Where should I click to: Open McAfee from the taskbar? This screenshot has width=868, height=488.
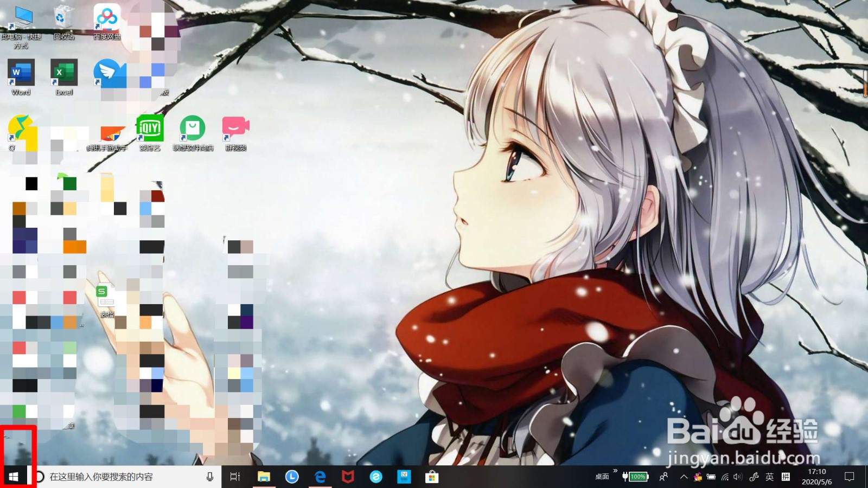[348, 477]
